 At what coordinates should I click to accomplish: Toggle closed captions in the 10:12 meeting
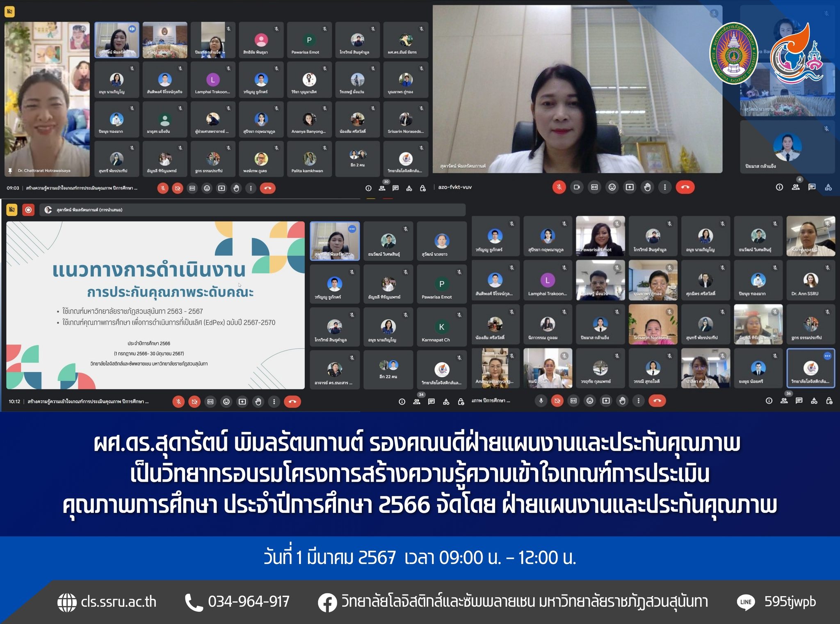click(210, 402)
